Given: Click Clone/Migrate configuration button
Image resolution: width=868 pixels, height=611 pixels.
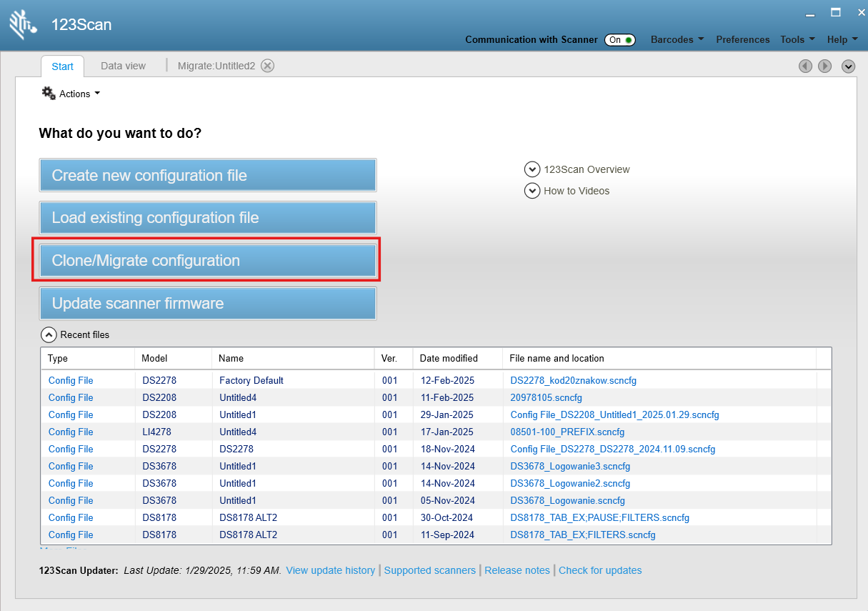Looking at the screenshot, I should (207, 261).
